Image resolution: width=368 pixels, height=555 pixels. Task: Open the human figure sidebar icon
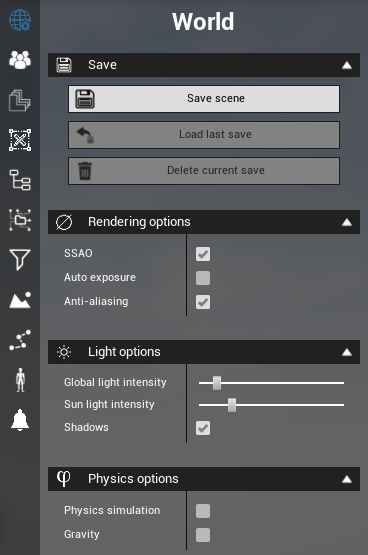coord(21,380)
